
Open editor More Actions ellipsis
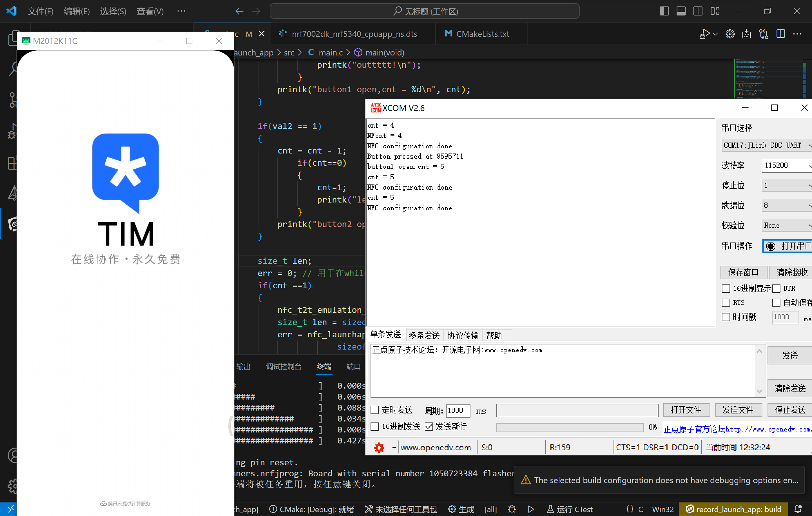click(797, 34)
